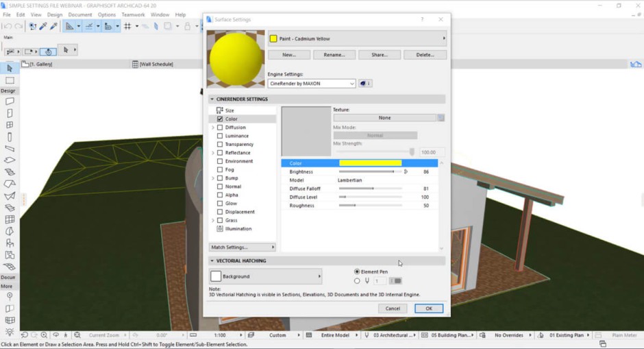Select the Object chair tool in toolbox

(10, 243)
